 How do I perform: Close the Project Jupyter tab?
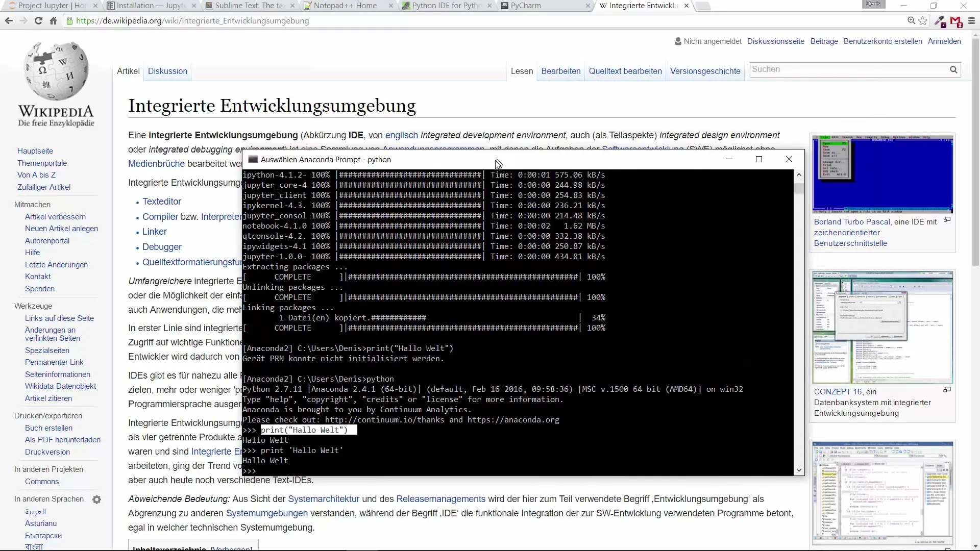pos(94,6)
